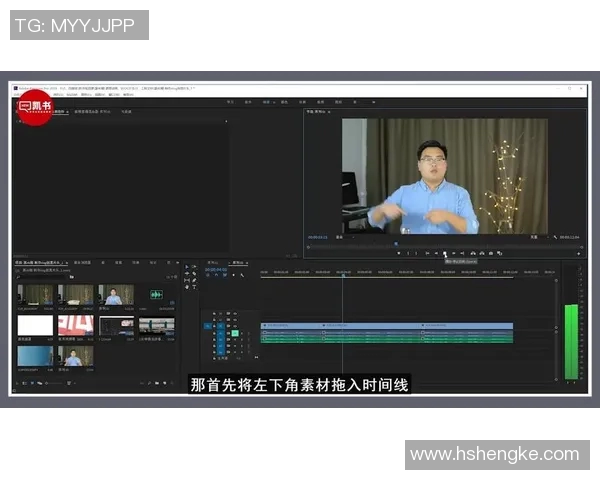Click New Item icon in Project panel
The height and width of the screenshot is (480, 600).
point(165,383)
